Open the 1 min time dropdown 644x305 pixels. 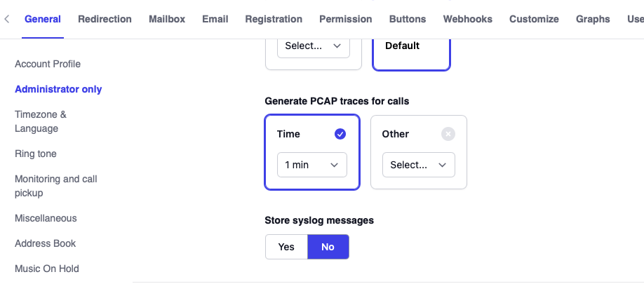click(x=311, y=165)
